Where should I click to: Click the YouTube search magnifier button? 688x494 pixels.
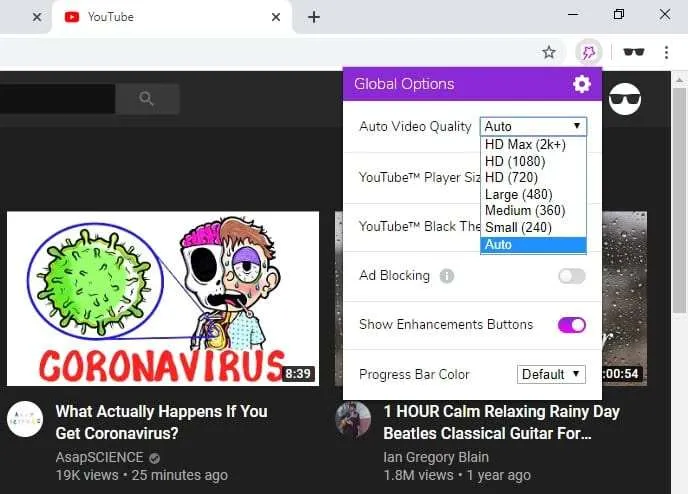(x=147, y=99)
